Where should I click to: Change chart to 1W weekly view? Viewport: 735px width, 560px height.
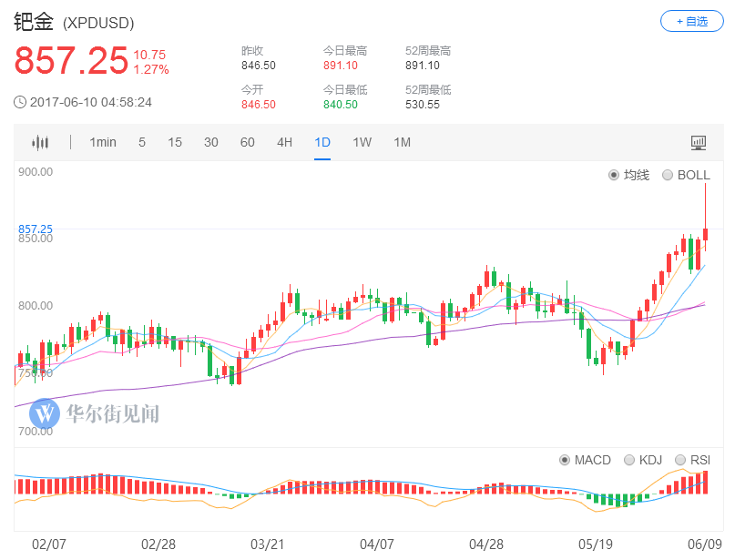362,142
